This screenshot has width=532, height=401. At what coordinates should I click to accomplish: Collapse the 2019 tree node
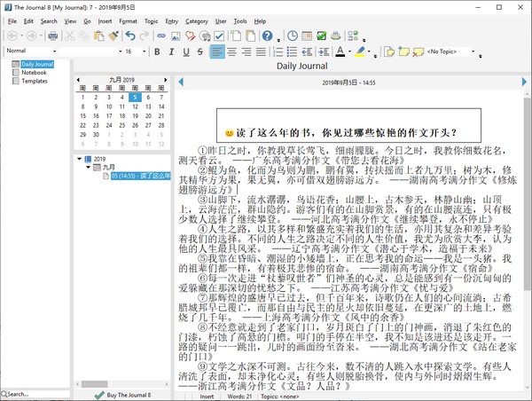pos(81,160)
